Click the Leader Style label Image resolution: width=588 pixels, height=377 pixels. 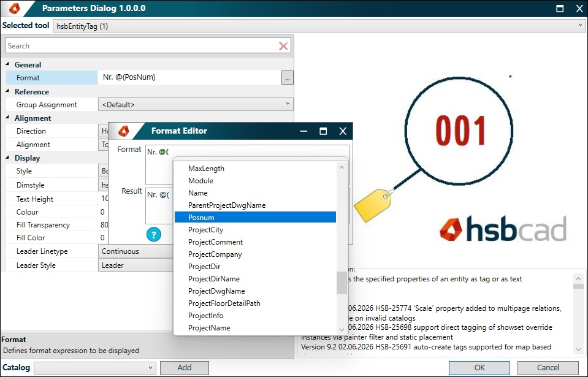click(36, 265)
